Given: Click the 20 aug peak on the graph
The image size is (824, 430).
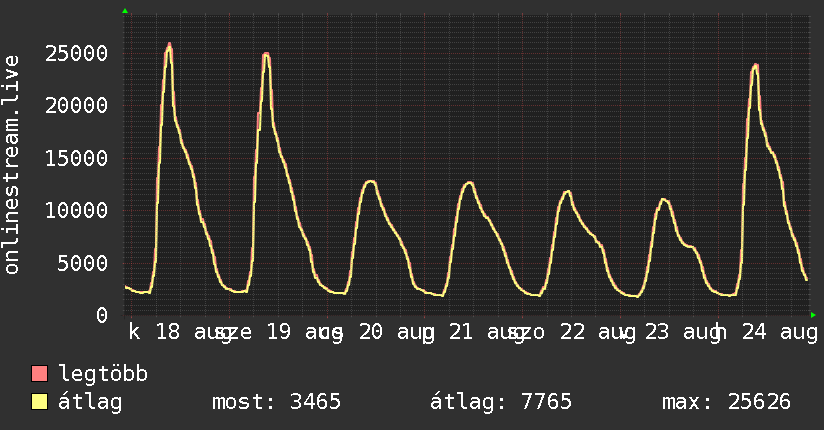Looking at the screenshot, I should pyautogui.click(x=371, y=181).
